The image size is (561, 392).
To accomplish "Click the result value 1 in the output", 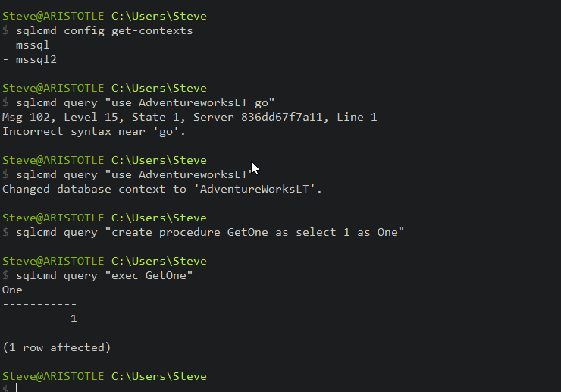I will tap(74, 319).
